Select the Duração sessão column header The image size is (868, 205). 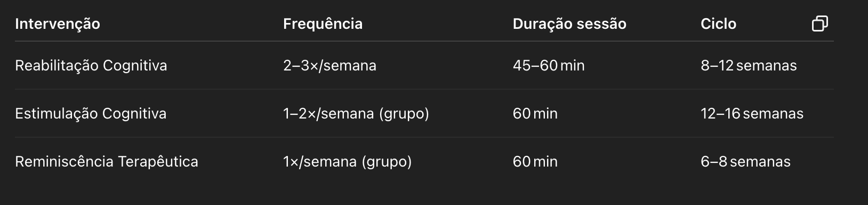[569, 24]
